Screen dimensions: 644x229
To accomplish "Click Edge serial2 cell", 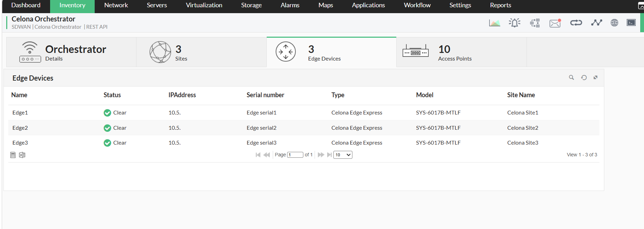I will (262, 128).
